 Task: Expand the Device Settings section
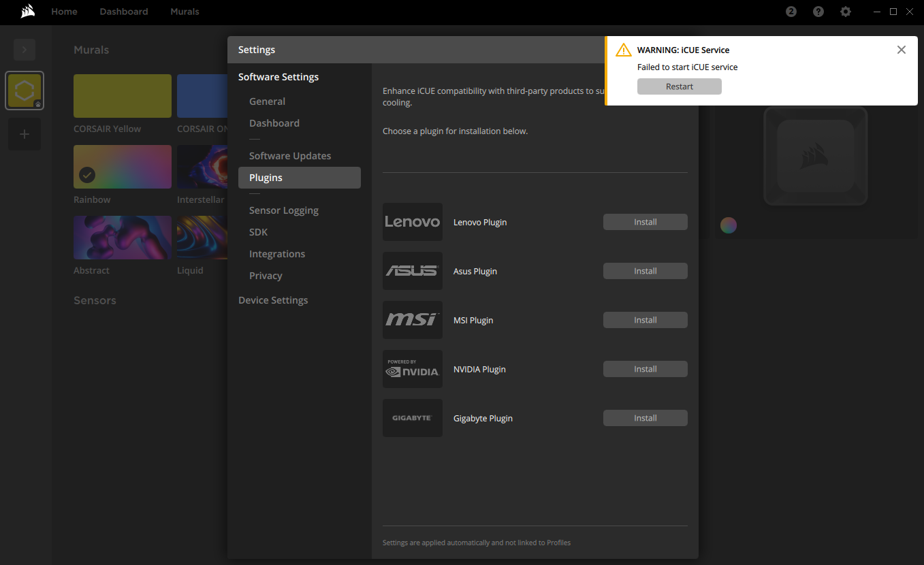pos(273,300)
